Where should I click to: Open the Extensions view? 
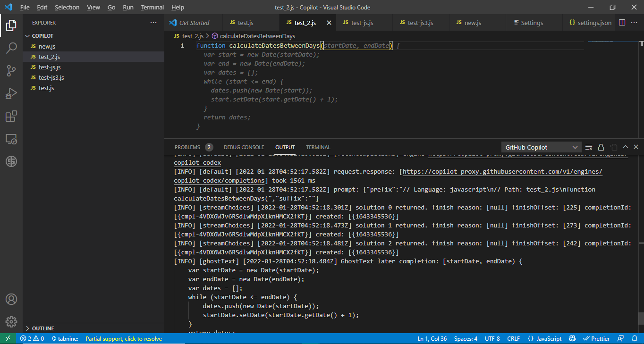point(11,116)
